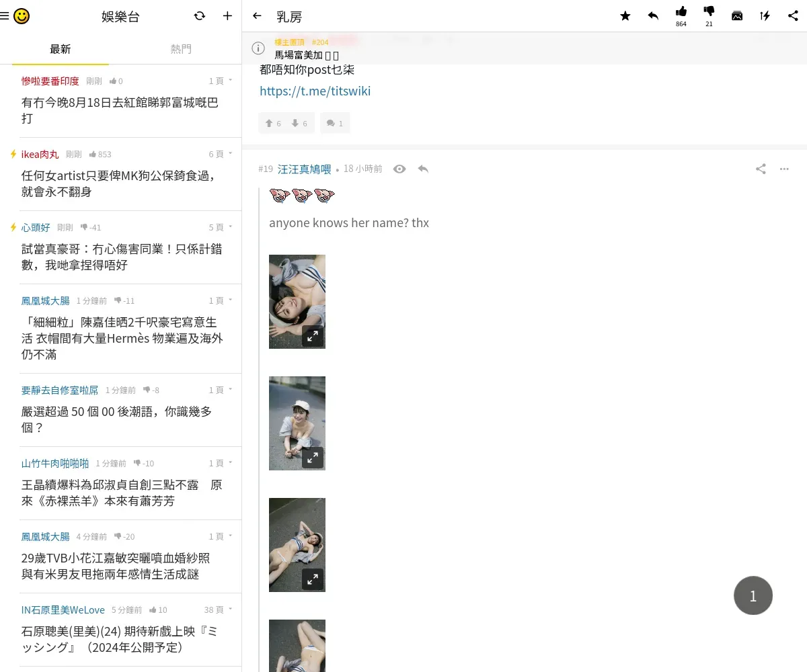Open the third photo thumbnail lying on road
The width and height of the screenshot is (807, 672).
(297, 545)
